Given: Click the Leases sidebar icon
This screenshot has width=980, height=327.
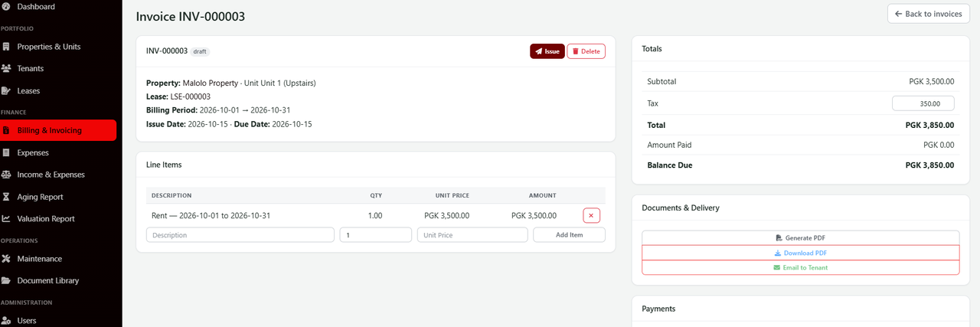Looking at the screenshot, I should (6, 91).
